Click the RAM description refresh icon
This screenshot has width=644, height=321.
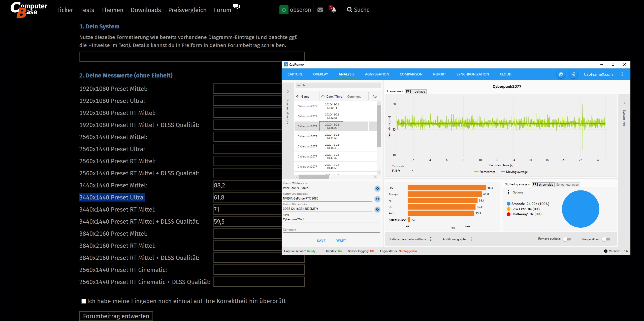coord(377,209)
